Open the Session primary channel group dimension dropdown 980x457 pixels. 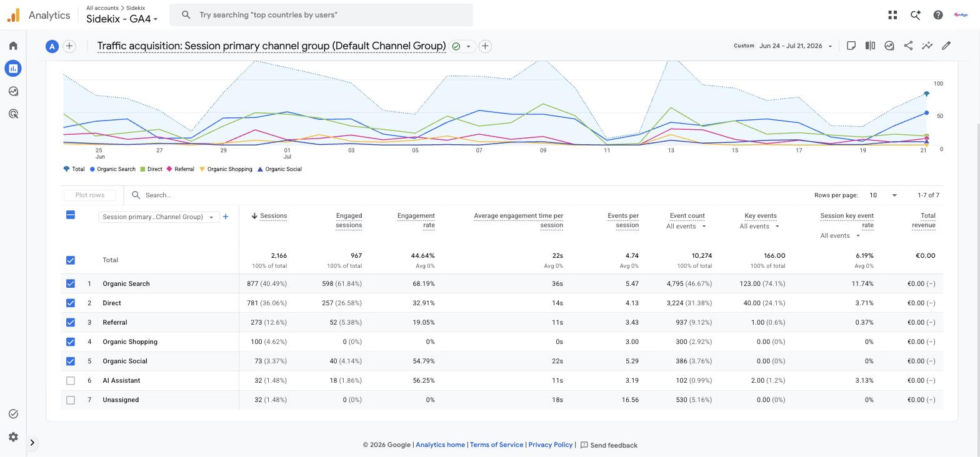click(159, 217)
